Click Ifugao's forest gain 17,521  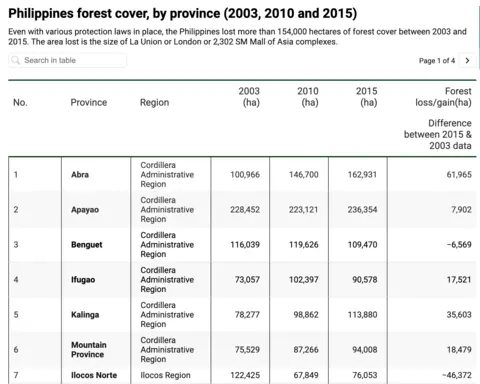(x=459, y=280)
